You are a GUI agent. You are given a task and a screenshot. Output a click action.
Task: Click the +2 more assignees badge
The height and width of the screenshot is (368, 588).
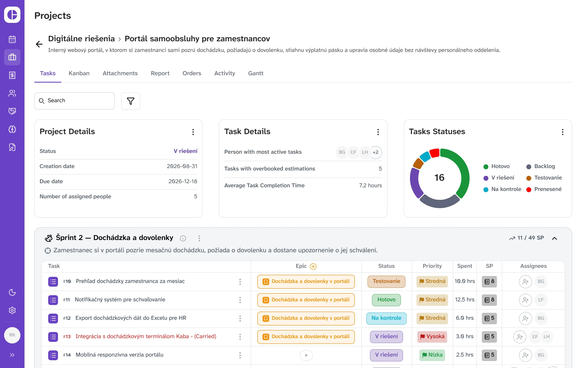(x=375, y=152)
